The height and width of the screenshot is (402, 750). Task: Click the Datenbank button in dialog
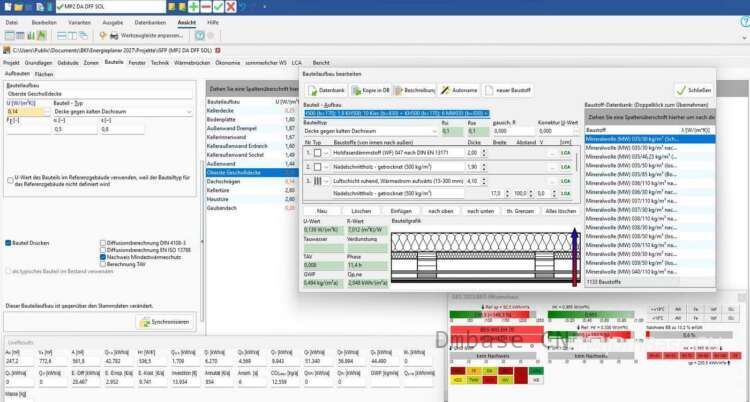pyautogui.click(x=327, y=90)
